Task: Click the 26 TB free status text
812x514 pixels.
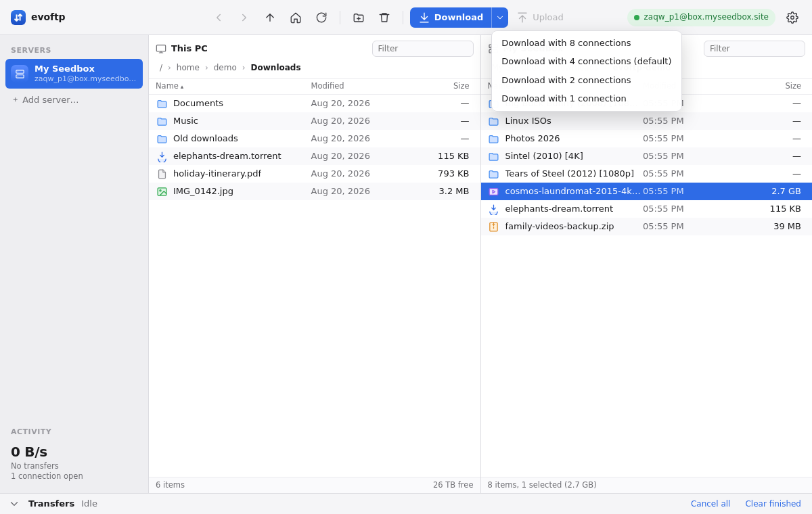Action: tap(453, 485)
